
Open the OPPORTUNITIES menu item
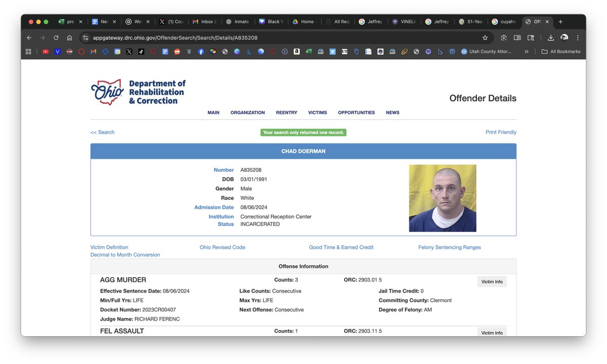357,113
